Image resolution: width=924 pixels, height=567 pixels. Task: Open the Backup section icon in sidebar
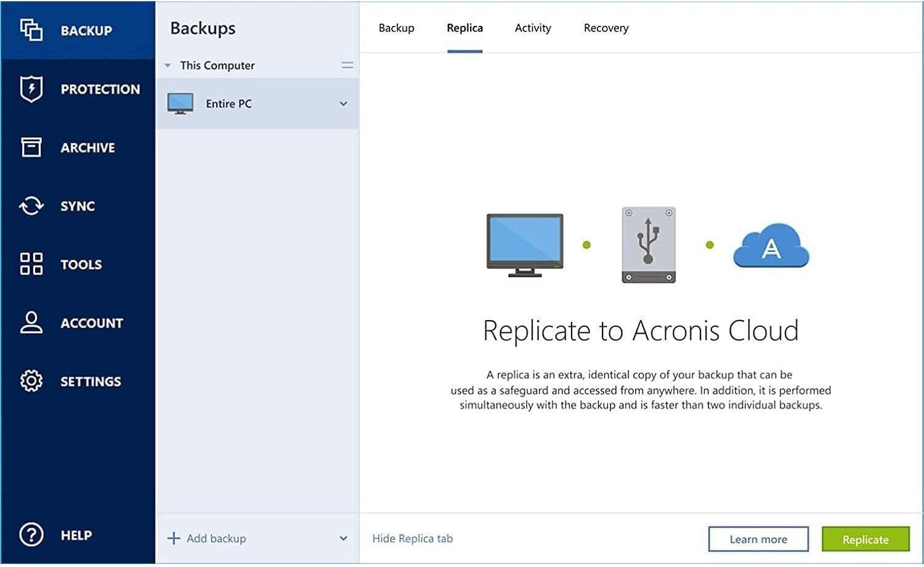pyautogui.click(x=31, y=30)
